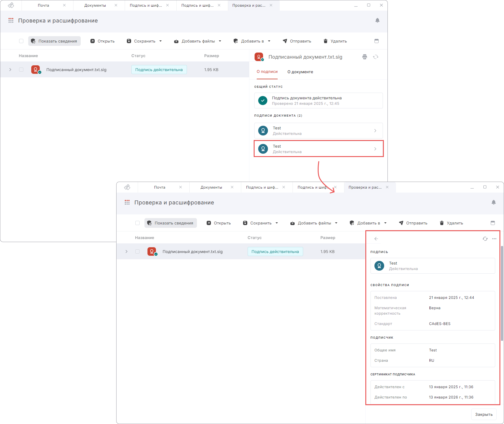Sort by Название column in top window

pyautogui.click(x=28, y=56)
